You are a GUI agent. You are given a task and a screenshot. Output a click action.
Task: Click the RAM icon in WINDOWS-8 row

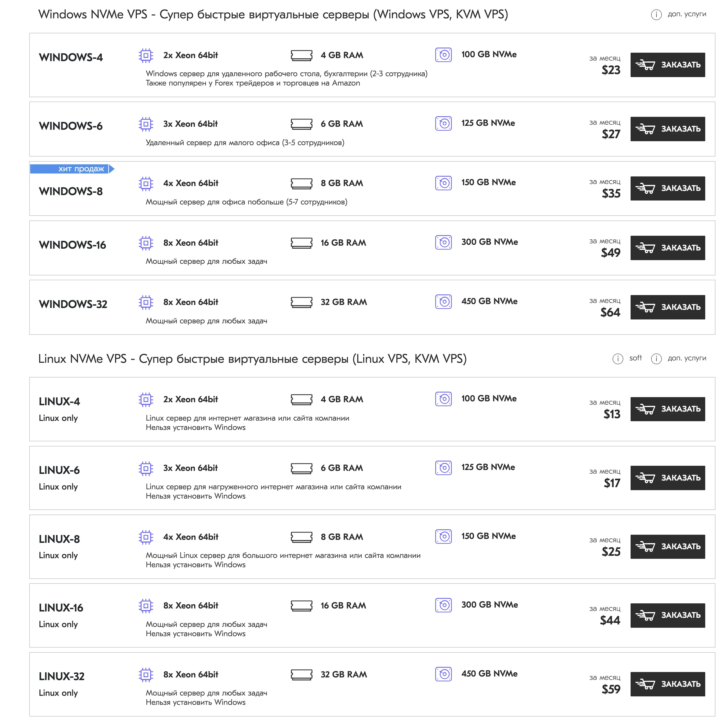pos(301,184)
